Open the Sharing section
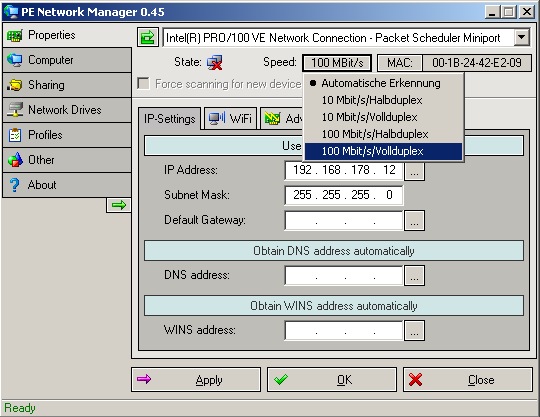Screen dimensions: 540x417 pyautogui.click(x=67, y=85)
